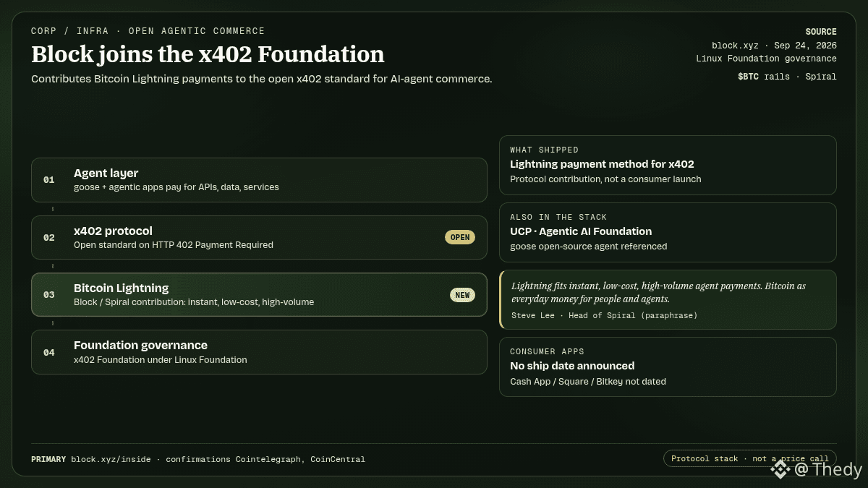Click the number 02 step marker
Viewport: 868px width, 488px height.
[49, 237]
